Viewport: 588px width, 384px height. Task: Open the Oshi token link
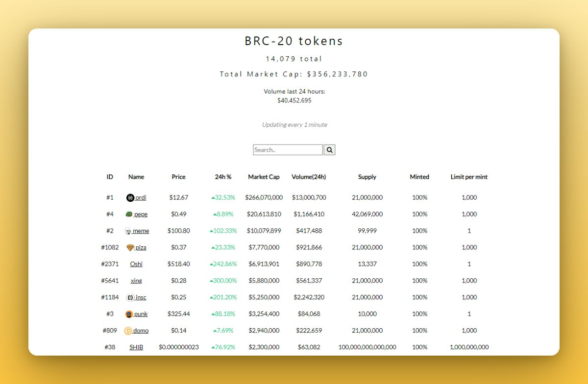click(x=136, y=264)
